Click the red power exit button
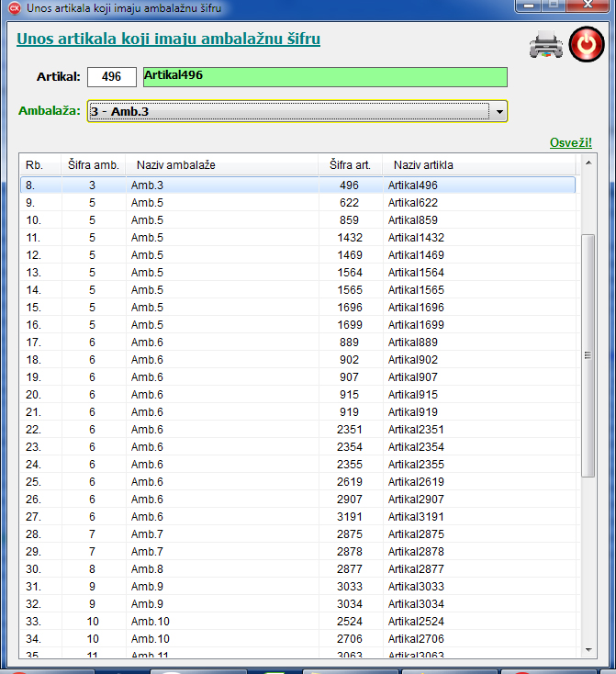The image size is (616, 674). (x=587, y=44)
